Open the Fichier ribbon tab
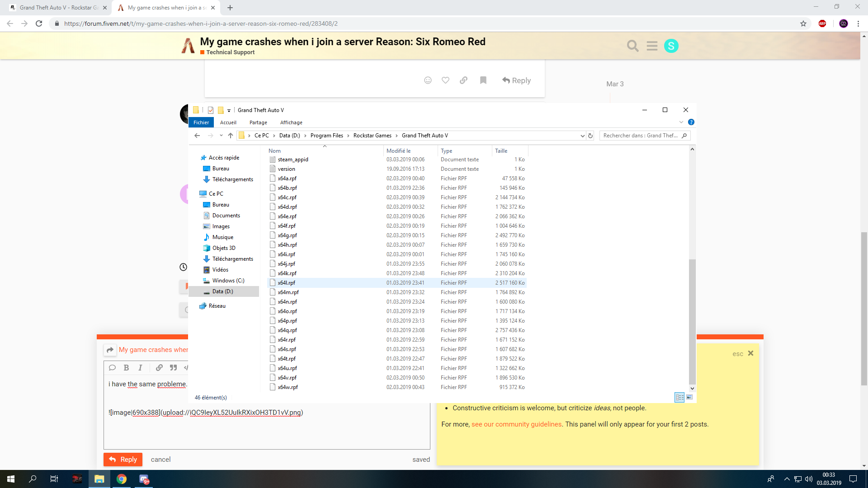Image resolution: width=868 pixels, height=488 pixels. pyautogui.click(x=201, y=122)
